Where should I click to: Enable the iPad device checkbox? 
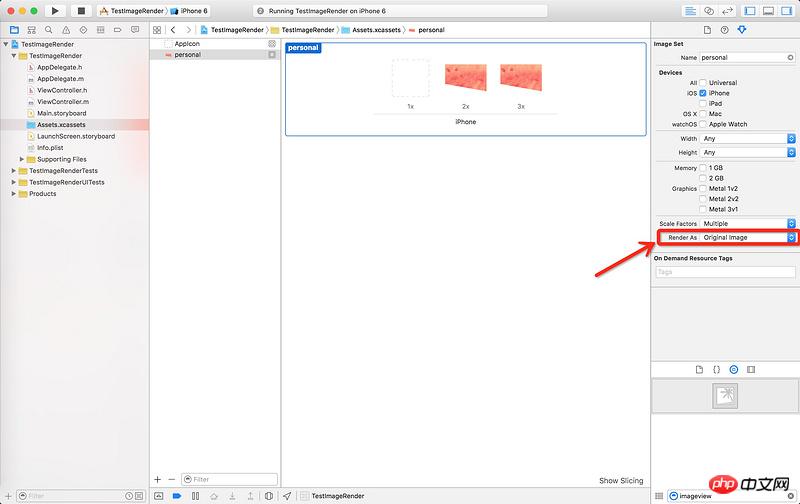click(x=703, y=104)
